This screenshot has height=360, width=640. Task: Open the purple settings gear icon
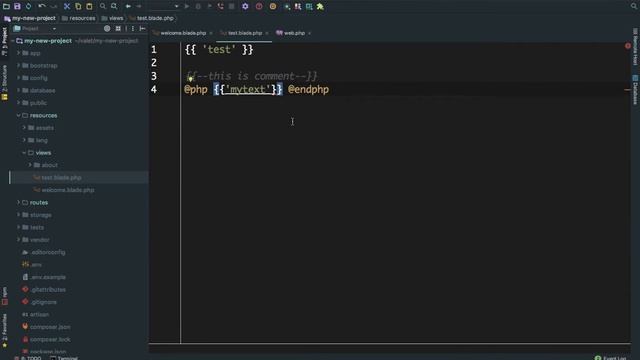[245, 6]
